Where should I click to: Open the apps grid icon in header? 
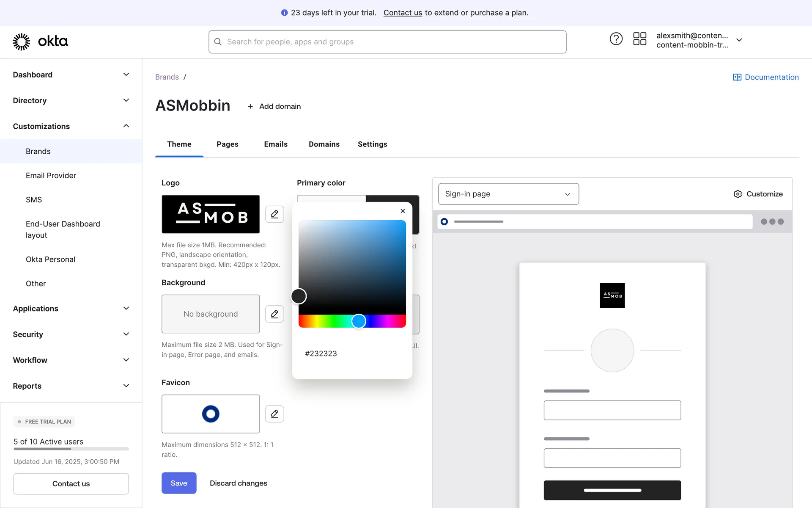639,39
